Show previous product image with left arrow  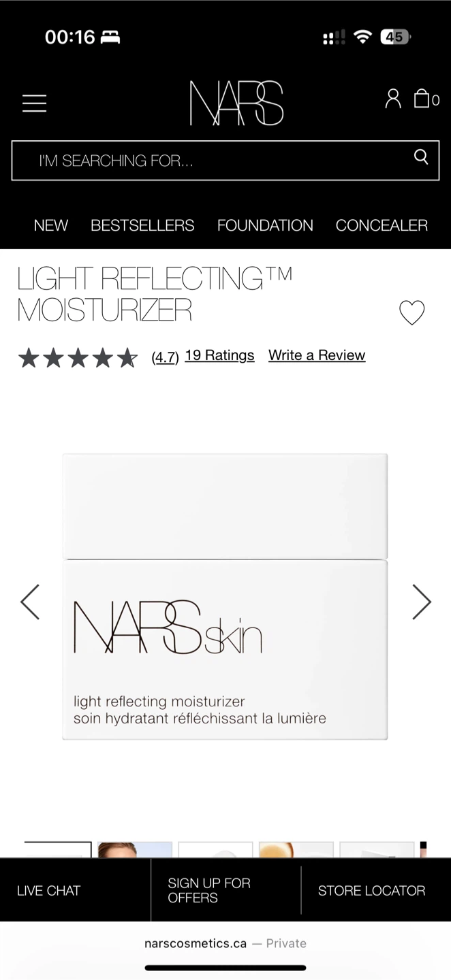[30, 602]
